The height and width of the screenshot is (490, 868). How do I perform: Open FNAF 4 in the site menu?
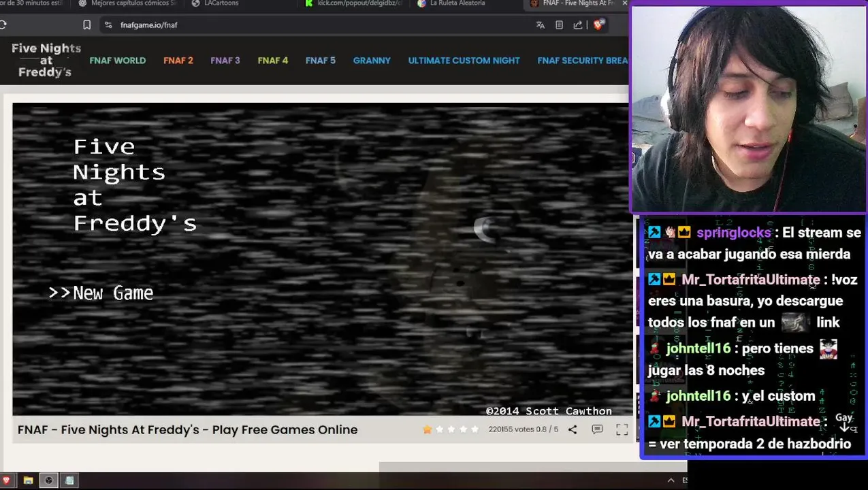tap(273, 61)
